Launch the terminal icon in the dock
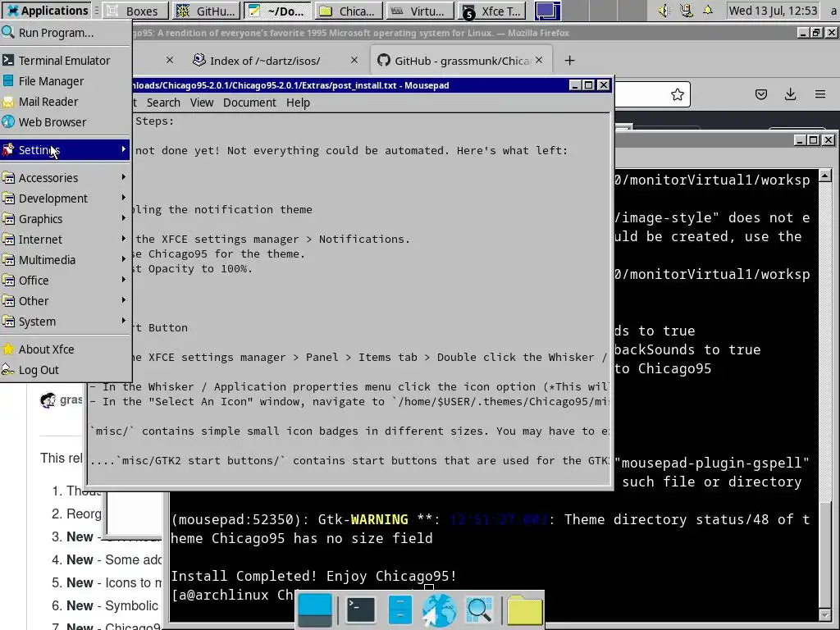 (x=361, y=609)
